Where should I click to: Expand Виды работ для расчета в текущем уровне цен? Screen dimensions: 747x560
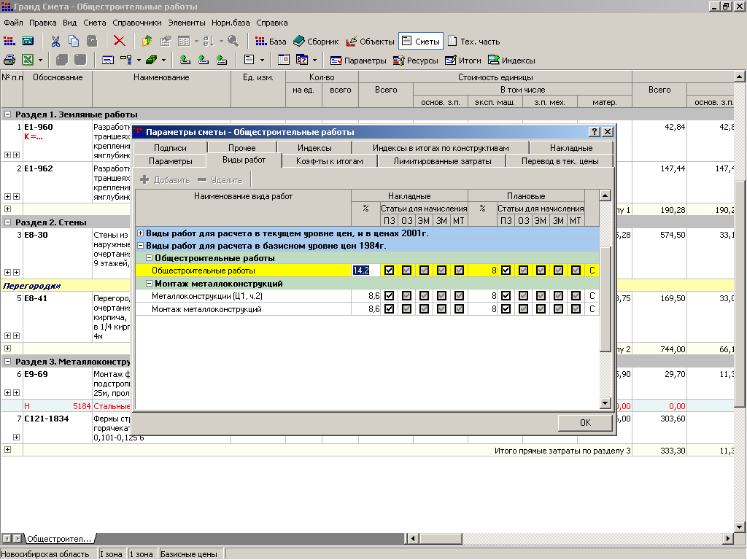[141, 233]
